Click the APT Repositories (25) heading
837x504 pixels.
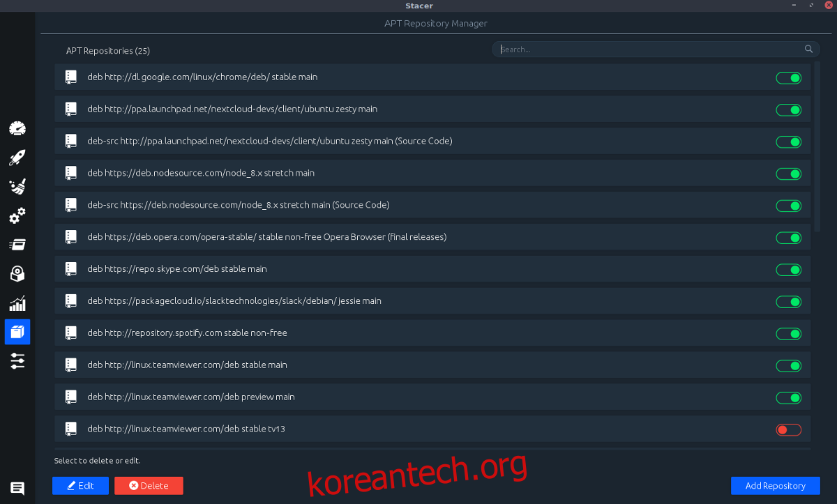coord(108,51)
